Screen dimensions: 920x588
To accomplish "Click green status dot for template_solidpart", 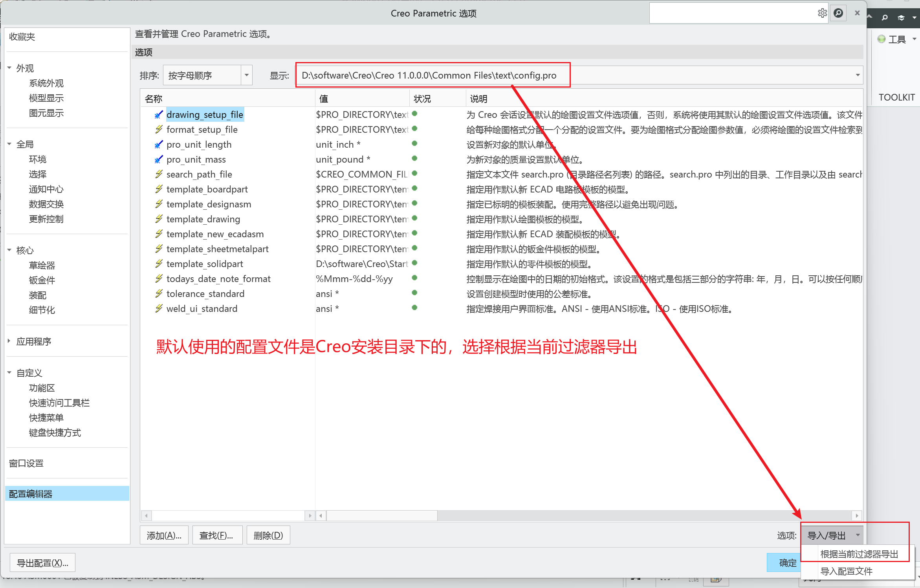I will point(414,263).
